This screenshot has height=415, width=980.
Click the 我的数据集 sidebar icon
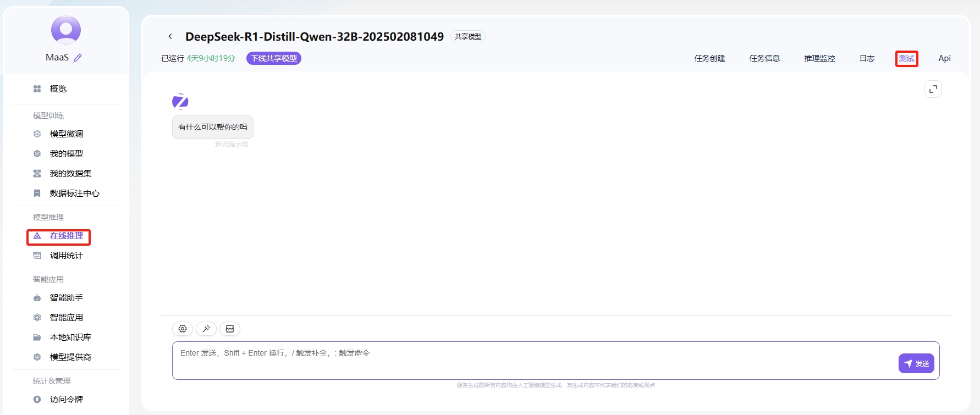[x=37, y=173]
